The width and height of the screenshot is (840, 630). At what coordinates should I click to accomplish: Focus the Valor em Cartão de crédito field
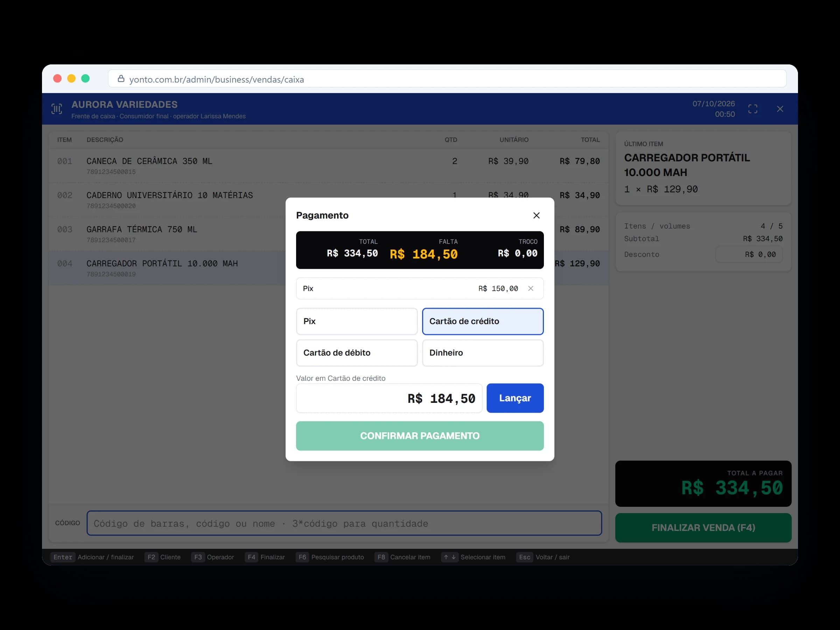click(389, 398)
